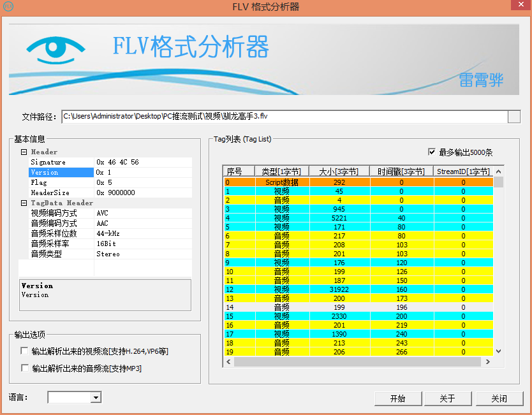Click the 开始 start button
532x415 pixels.
click(x=398, y=398)
